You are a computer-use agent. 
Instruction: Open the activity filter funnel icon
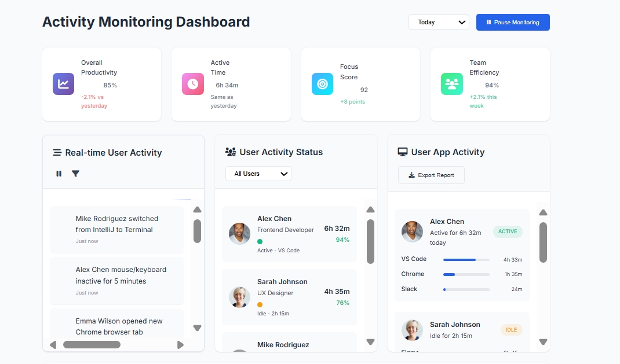(75, 173)
